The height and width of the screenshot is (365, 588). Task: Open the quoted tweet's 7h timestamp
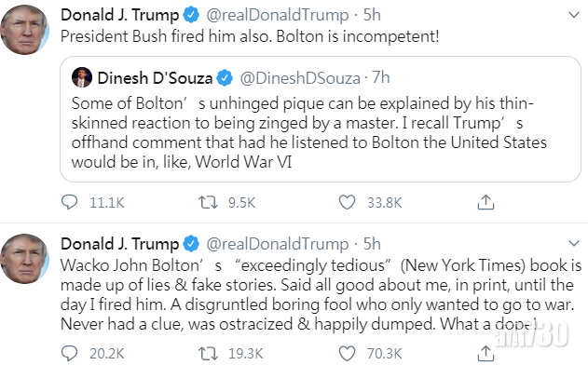click(x=380, y=77)
